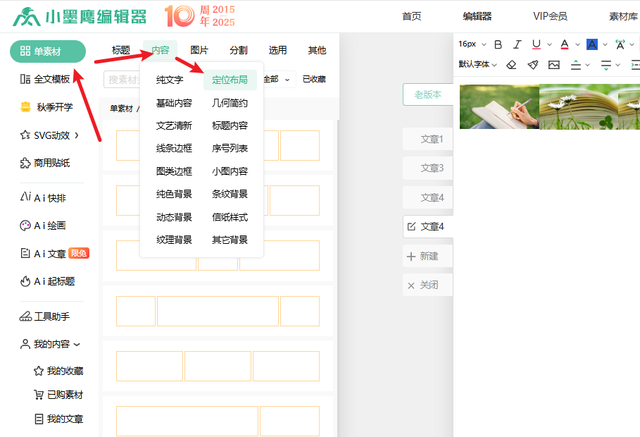Switch to the 图片 tab
This screenshot has width=640, height=437.
click(x=199, y=50)
